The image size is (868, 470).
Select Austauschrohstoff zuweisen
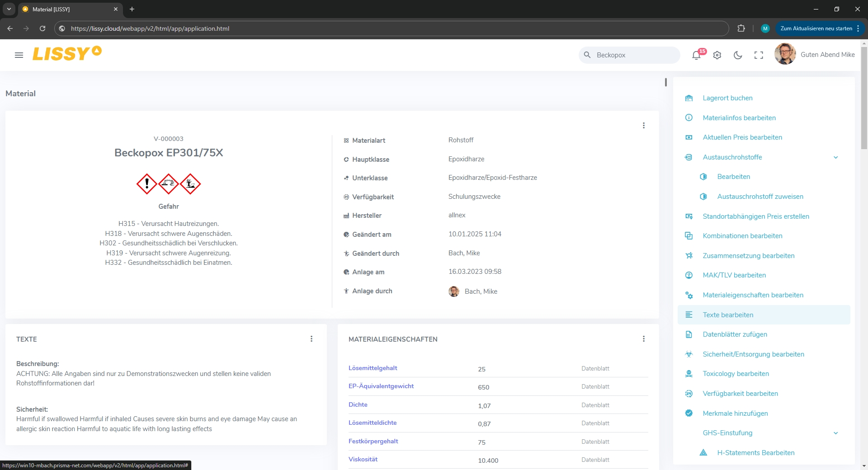[x=760, y=197]
